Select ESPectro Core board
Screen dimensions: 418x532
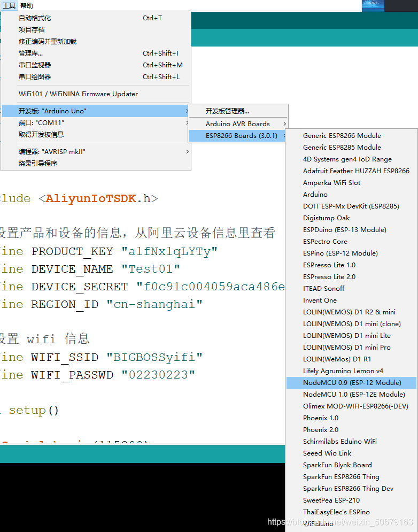pyautogui.click(x=352, y=242)
